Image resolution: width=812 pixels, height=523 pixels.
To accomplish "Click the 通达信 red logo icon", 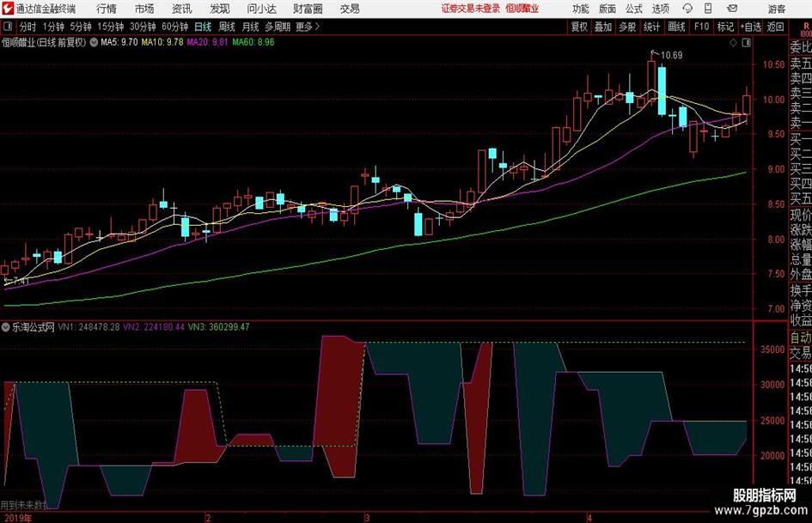I will point(7,9).
